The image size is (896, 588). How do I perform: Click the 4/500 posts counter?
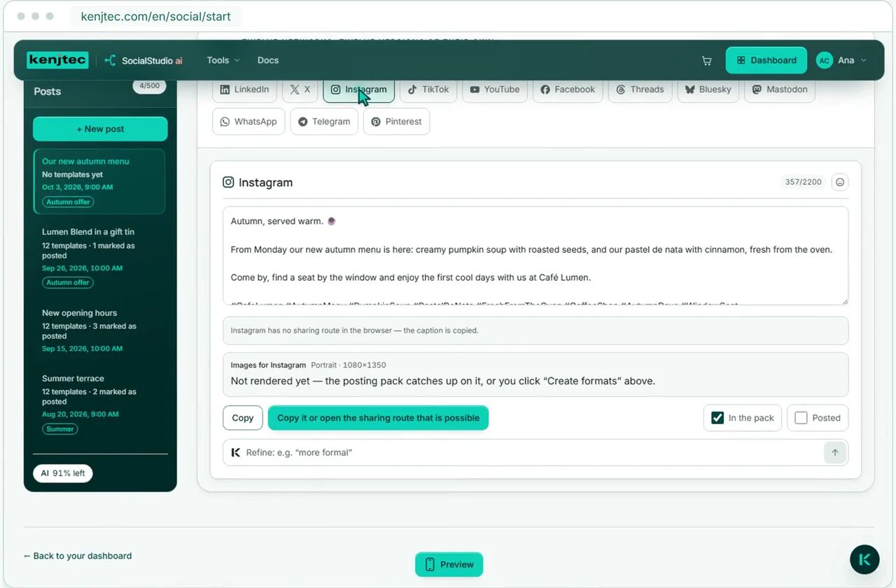click(x=149, y=86)
